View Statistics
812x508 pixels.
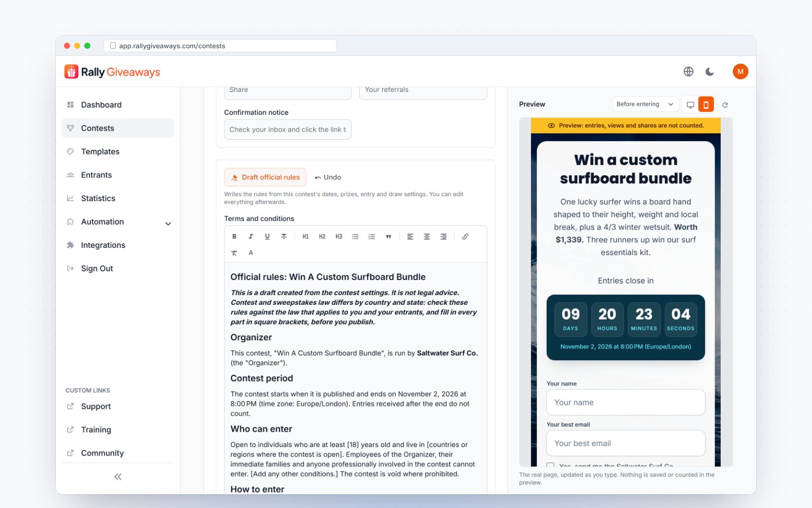(118, 198)
